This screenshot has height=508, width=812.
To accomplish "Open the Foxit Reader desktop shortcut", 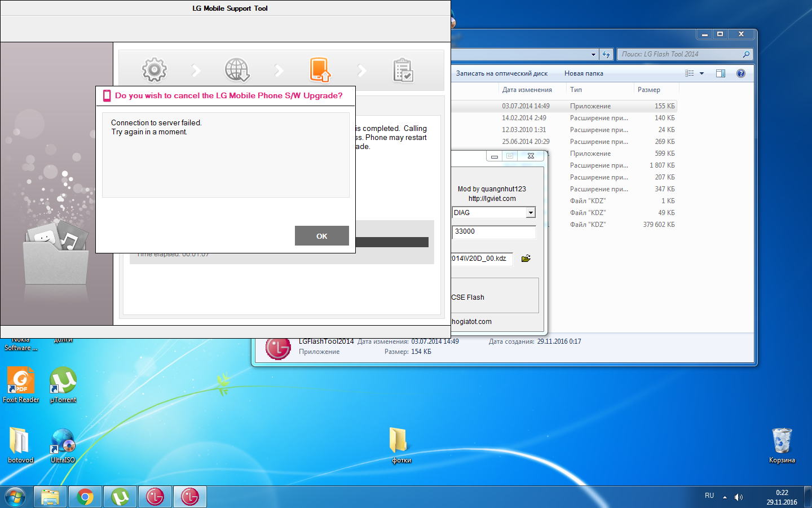I will 21,382.
